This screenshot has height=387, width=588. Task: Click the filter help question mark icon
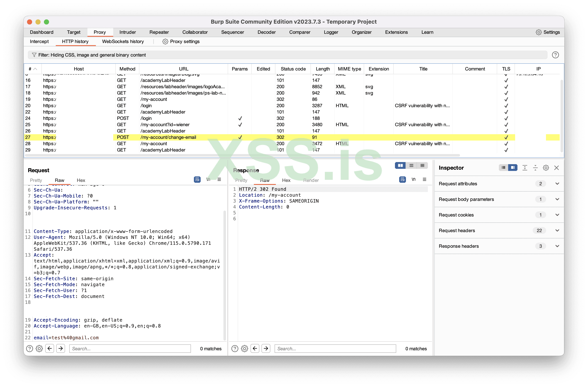coord(555,55)
